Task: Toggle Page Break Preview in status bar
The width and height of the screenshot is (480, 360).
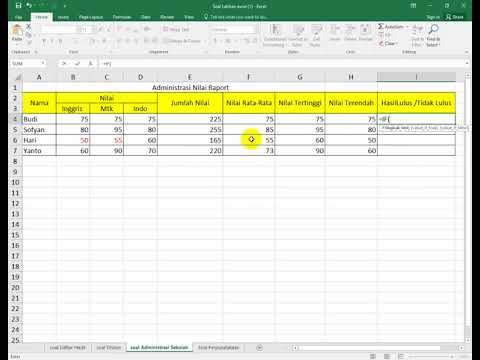Action: point(401,357)
